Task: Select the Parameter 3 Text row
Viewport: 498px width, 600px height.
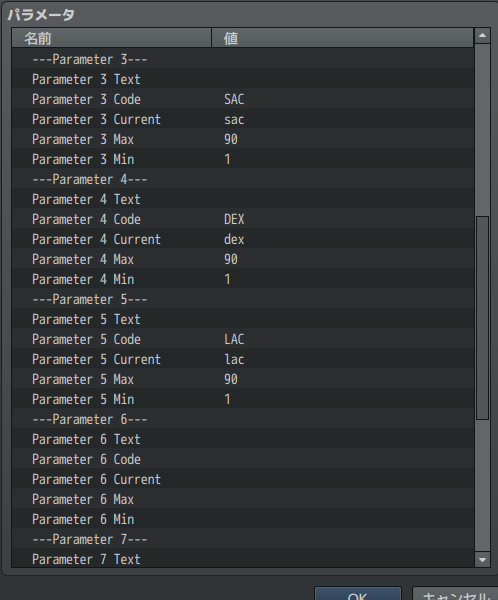Action: (243, 79)
